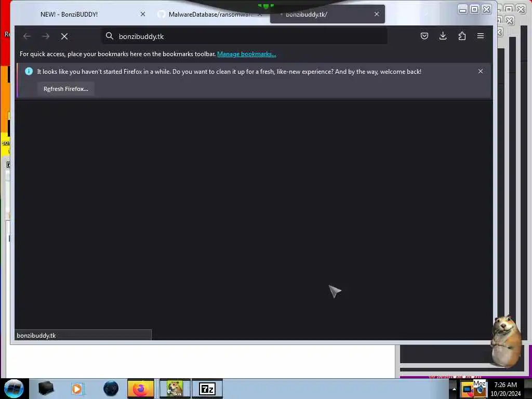The width and height of the screenshot is (532, 399).
Task: Open the Firefox hamburger menu
Action: click(x=481, y=36)
